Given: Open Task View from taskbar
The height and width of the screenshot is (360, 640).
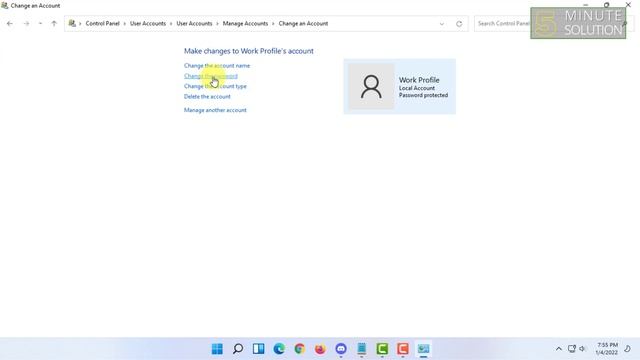Looking at the screenshot, I should (x=258, y=349).
